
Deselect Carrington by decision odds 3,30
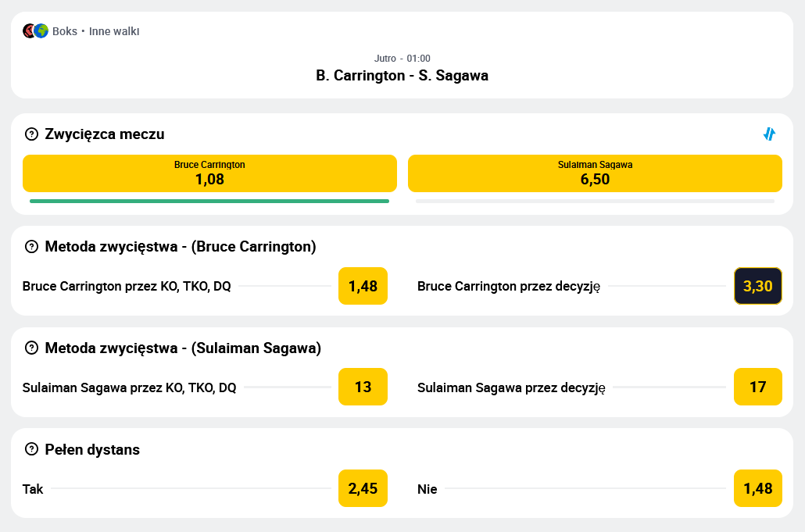(x=757, y=286)
